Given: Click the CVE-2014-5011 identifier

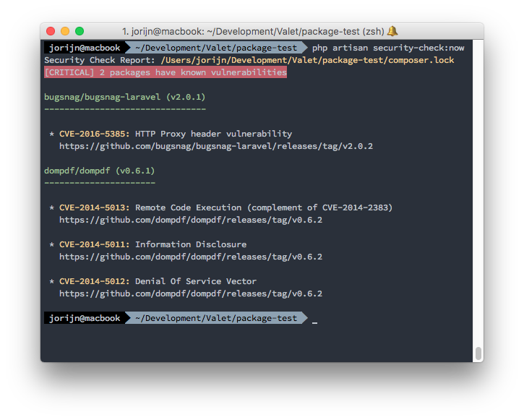Looking at the screenshot, I should 95,244.
